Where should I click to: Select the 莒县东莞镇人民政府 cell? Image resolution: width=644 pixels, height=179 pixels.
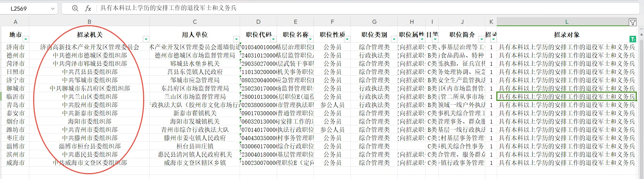(195, 72)
